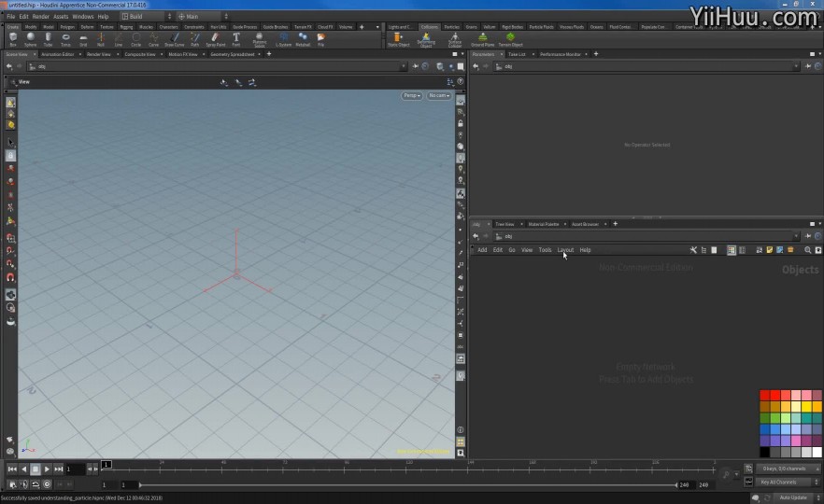Select the Grid shelf tool
824x504 pixels.
tap(83, 39)
